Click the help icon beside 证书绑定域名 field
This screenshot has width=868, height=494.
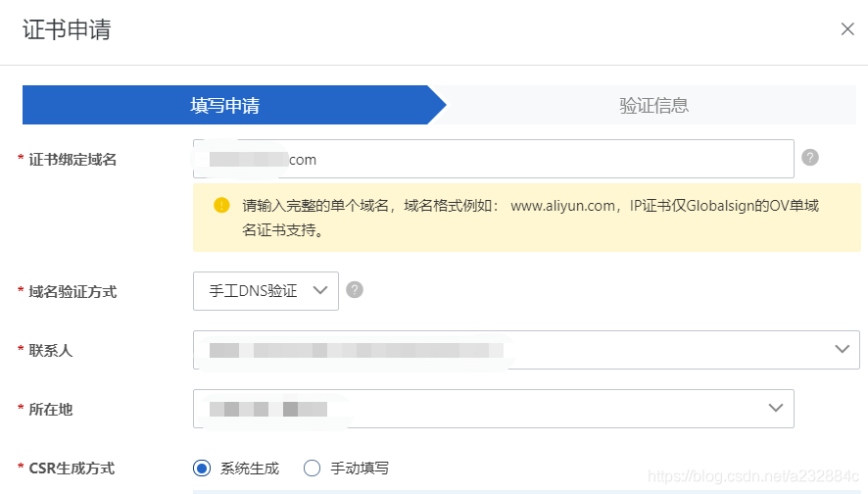(810, 158)
